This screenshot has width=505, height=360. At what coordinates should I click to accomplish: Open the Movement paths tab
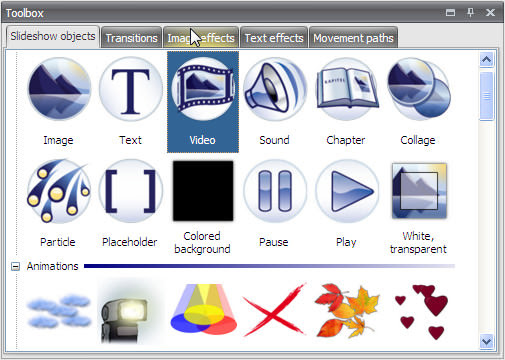[353, 38]
